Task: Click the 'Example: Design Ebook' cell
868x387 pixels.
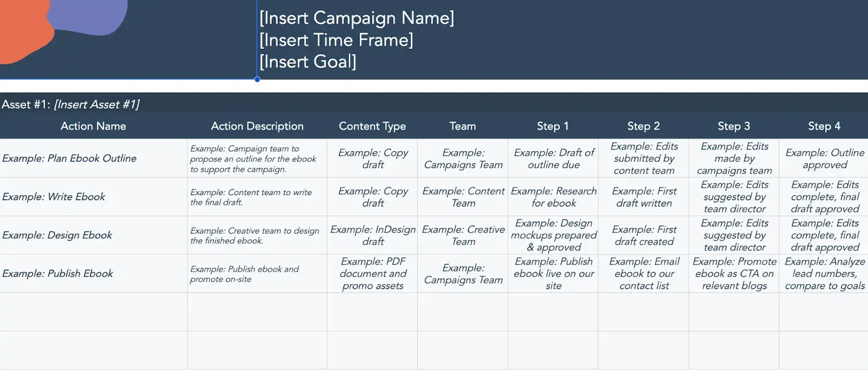Action: (x=57, y=235)
